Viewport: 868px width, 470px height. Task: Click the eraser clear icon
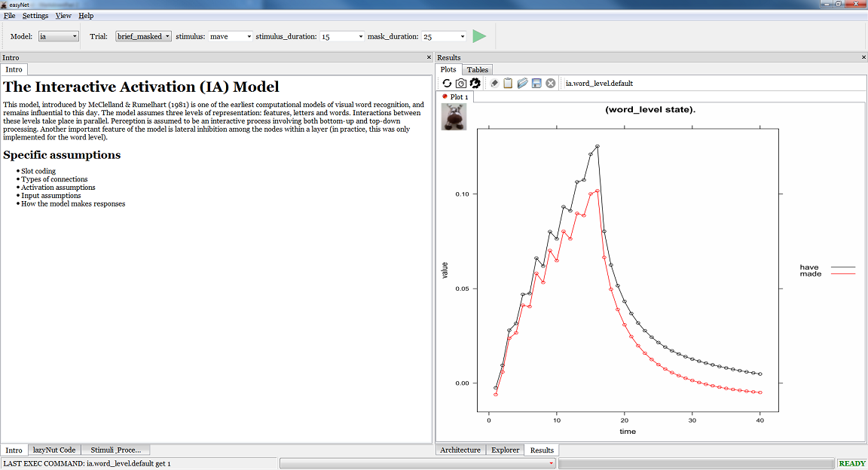[494, 83]
